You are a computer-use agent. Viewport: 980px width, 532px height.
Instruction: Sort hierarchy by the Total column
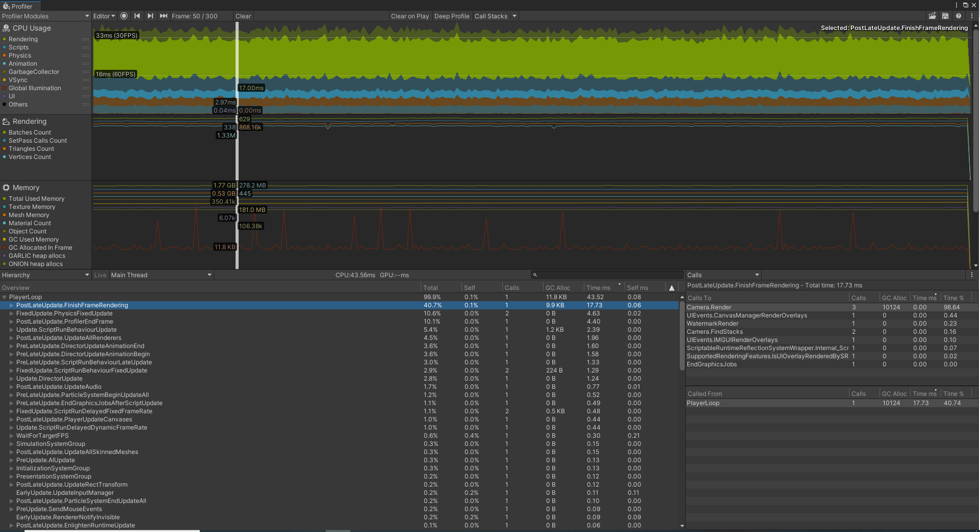(x=430, y=288)
